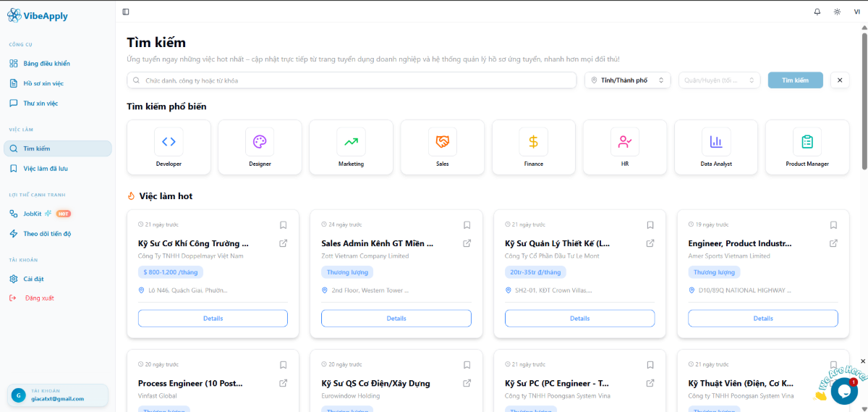This screenshot has height=412, width=868.
Task: Bookmark the Sales Admin Kênh GT job
Action: [x=467, y=225]
